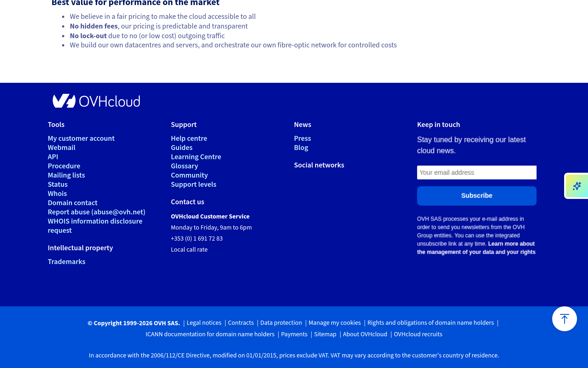
Task: Click OVHcloud Customer Service text
Action: [x=210, y=216]
